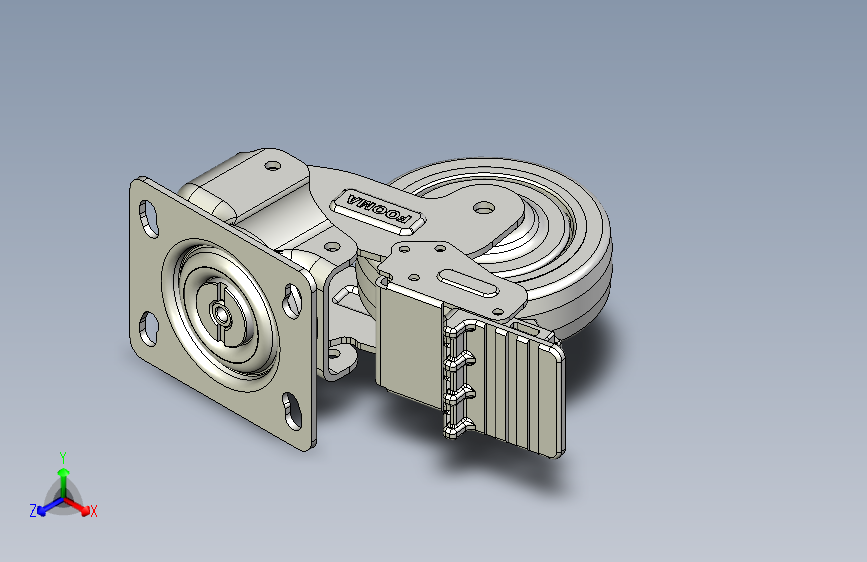Click the red X axis of the triad
867x562 pixels.
[x=79, y=507]
